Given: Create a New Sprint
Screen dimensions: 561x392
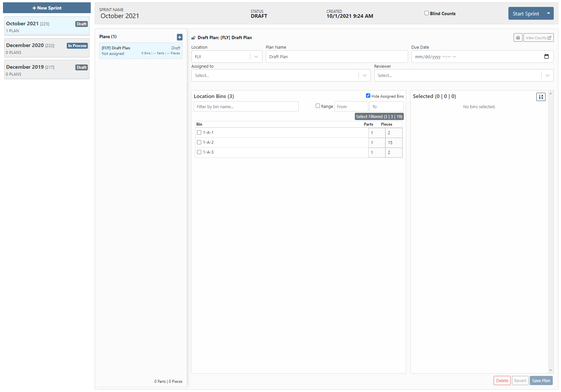Looking at the screenshot, I should (47, 8).
